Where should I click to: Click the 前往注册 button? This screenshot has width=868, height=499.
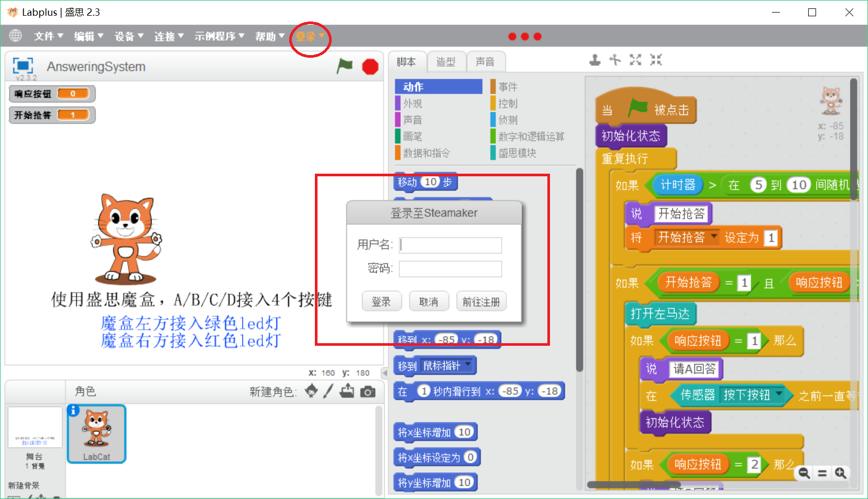(x=481, y=302)
